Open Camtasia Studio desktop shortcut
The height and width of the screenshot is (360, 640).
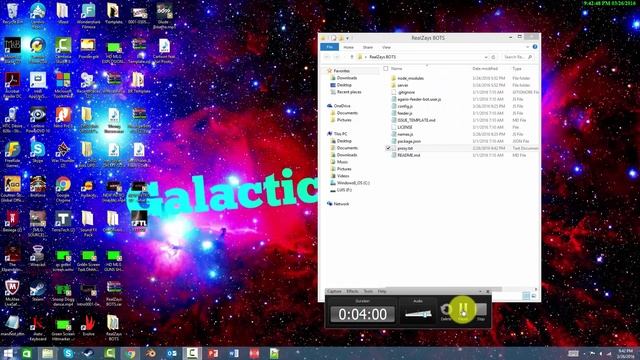click(63, 51)
